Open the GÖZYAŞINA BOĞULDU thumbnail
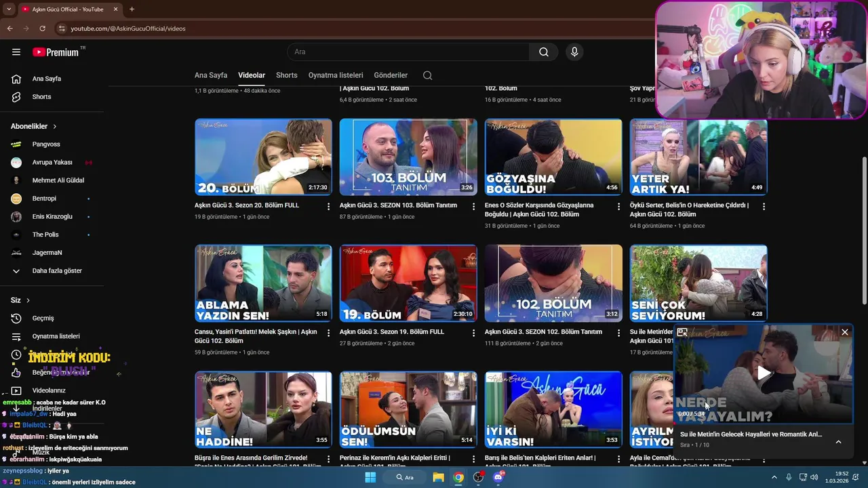The image size is (868, 488). point(553,157)
